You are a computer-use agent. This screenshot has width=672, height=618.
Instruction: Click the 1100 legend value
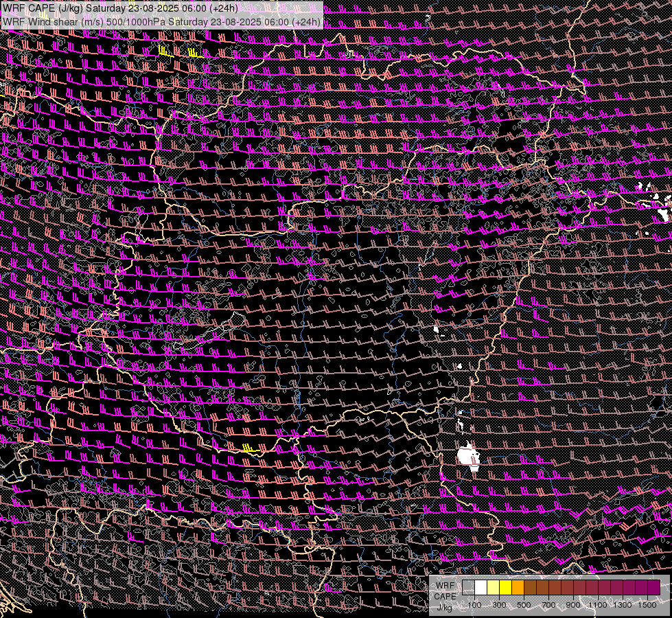pos(598,605)
